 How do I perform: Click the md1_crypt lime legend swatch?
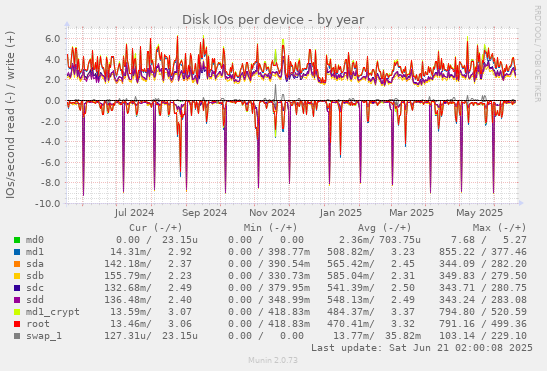17,312
